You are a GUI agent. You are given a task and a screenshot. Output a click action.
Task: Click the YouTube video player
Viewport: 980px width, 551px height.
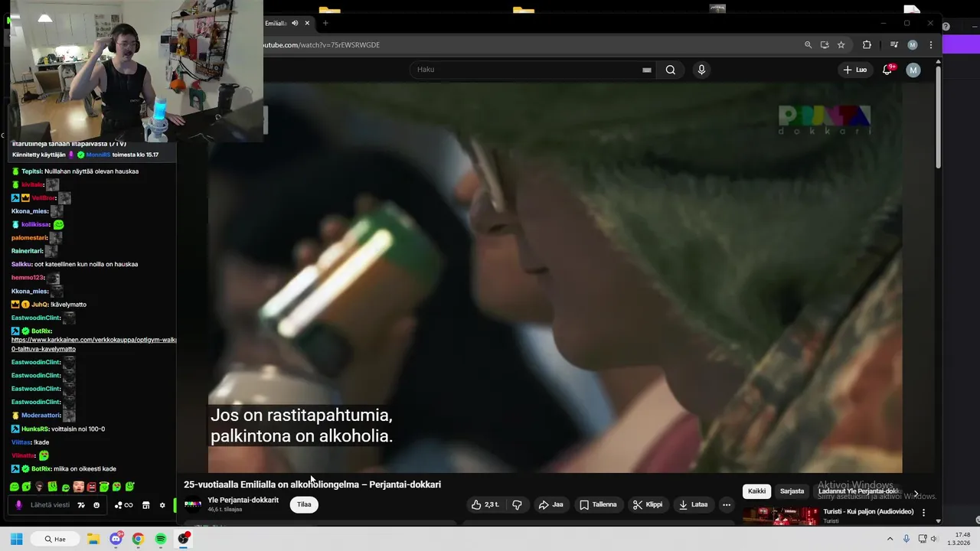[x=555, y=278]
